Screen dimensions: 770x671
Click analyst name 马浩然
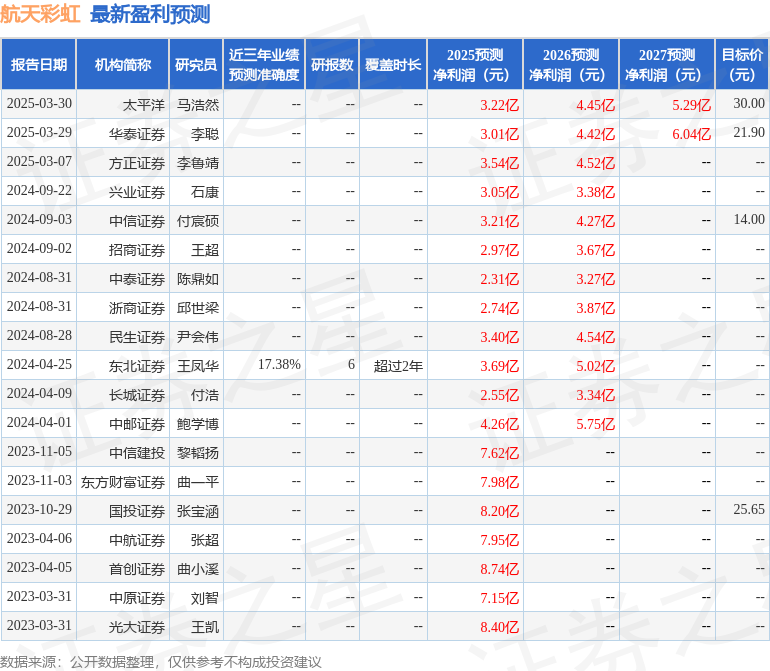(x=198, y=105)
